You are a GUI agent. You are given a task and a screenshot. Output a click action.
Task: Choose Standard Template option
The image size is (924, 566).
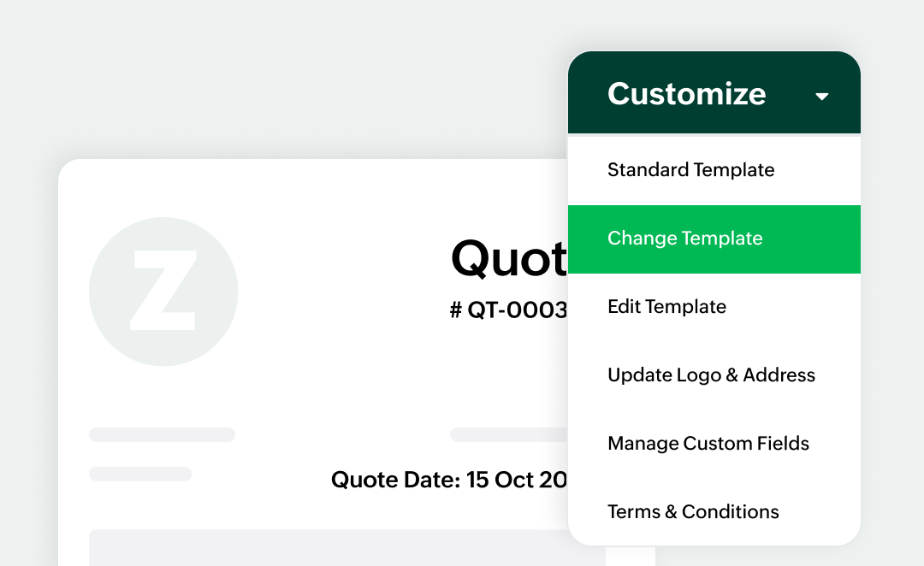click(690, 170)
